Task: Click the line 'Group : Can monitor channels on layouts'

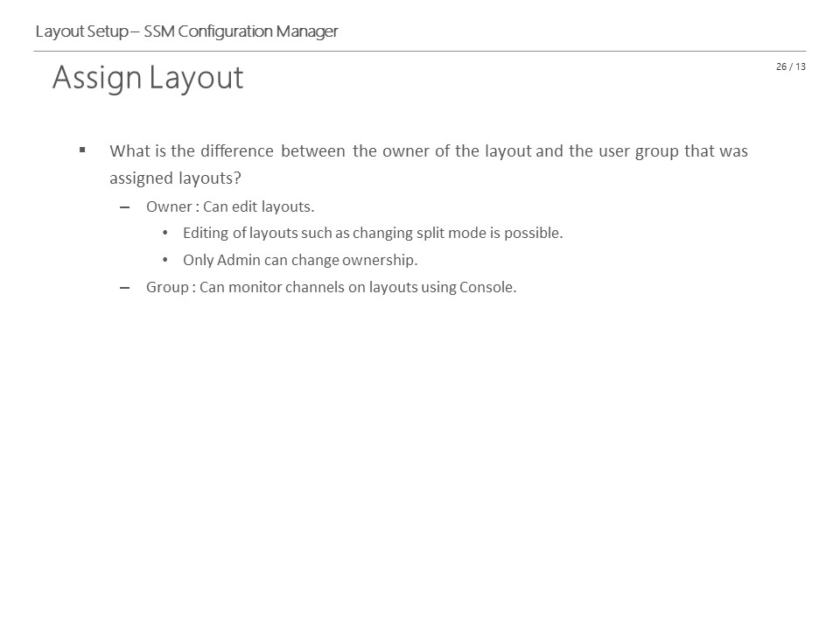Action: pos(331,287)
